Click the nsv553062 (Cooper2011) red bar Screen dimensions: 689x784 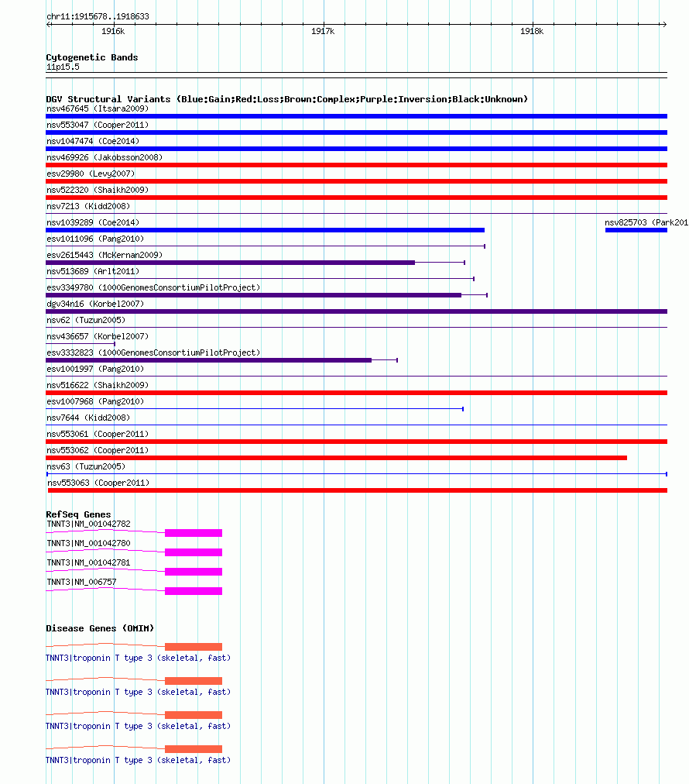[336, 458]
